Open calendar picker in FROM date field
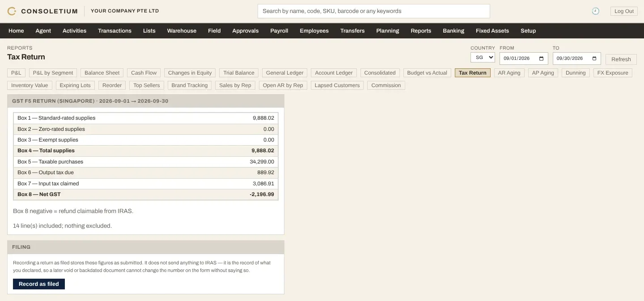This screenshot has height=301, width=644. [x=541, y=59]
